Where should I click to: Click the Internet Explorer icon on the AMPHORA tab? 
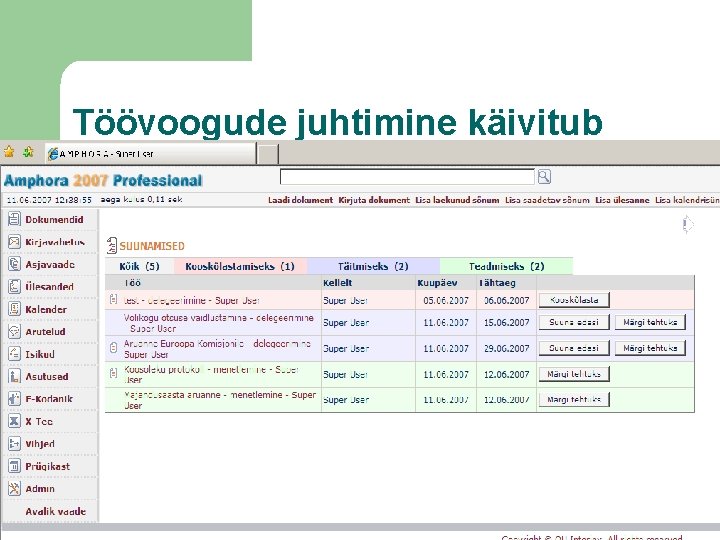[53, 154]
